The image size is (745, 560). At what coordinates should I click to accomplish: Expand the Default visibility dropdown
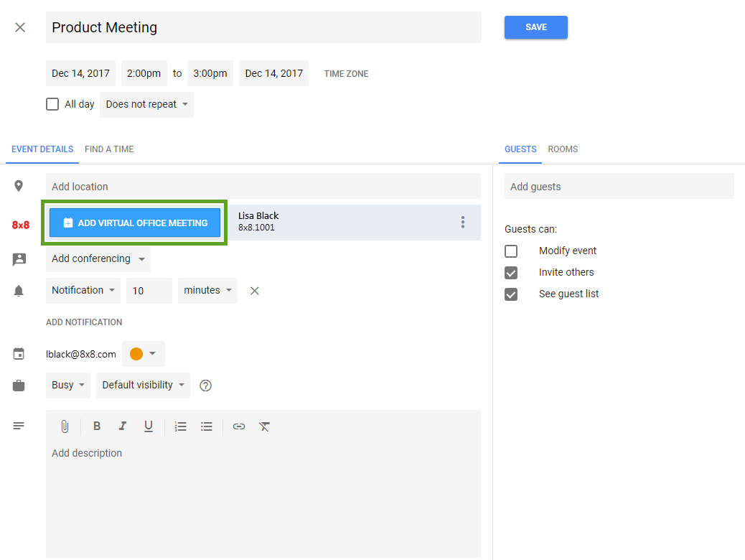pos(143,385)
